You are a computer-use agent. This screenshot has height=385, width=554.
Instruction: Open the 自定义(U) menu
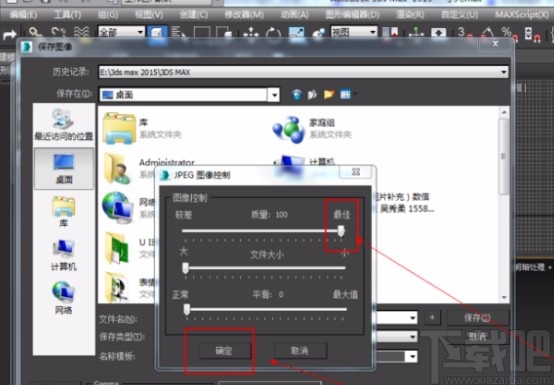(460, 15)
